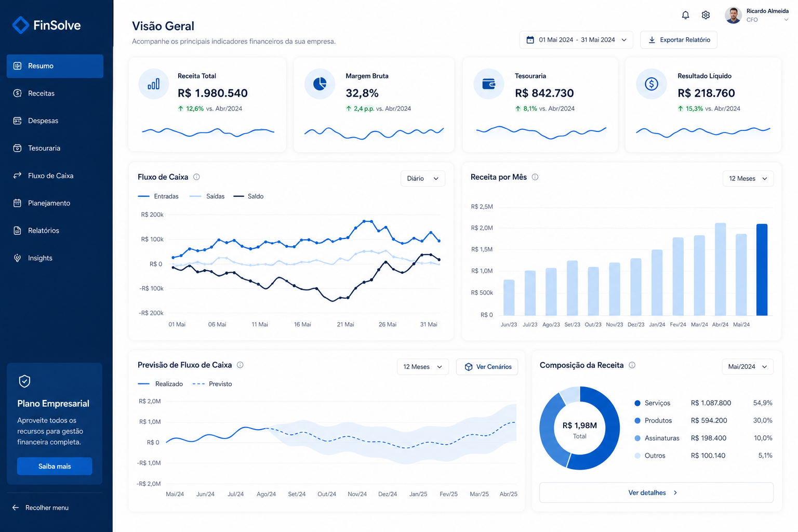This screenshot has width=798, height=532.
Task: Click the Planejamento calendar icon
Action: [x=17, y=203]
